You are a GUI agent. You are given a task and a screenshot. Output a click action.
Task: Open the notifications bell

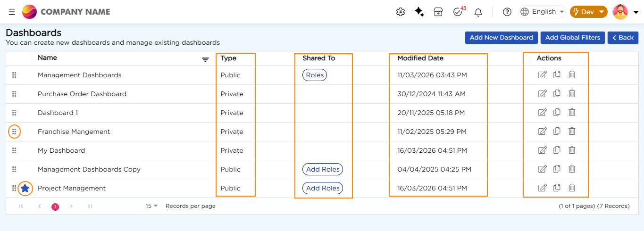pos(478,12)
